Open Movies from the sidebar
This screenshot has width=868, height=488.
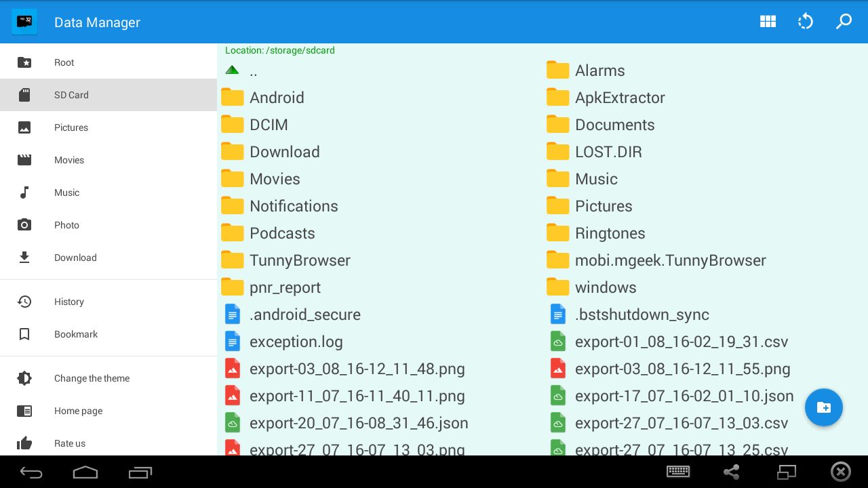coord(108,160)
